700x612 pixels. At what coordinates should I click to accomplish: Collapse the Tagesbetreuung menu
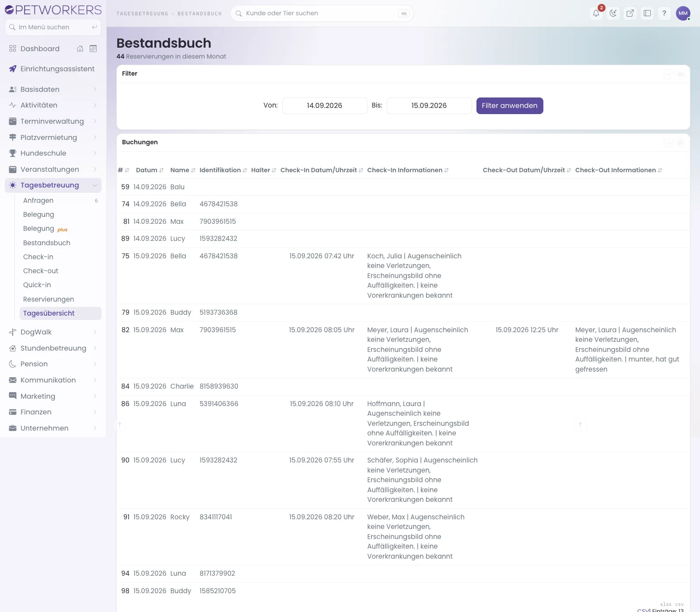pos(53,185)
